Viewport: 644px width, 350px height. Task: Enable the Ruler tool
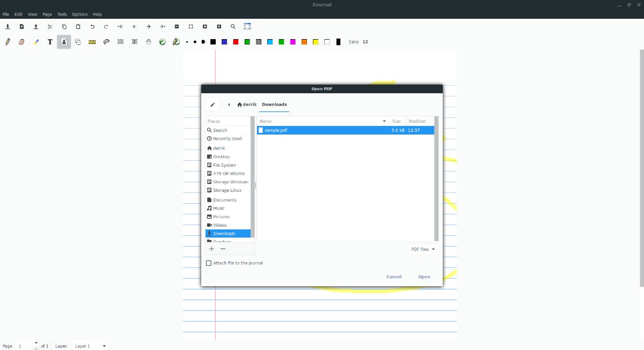(x=92, y=42)
